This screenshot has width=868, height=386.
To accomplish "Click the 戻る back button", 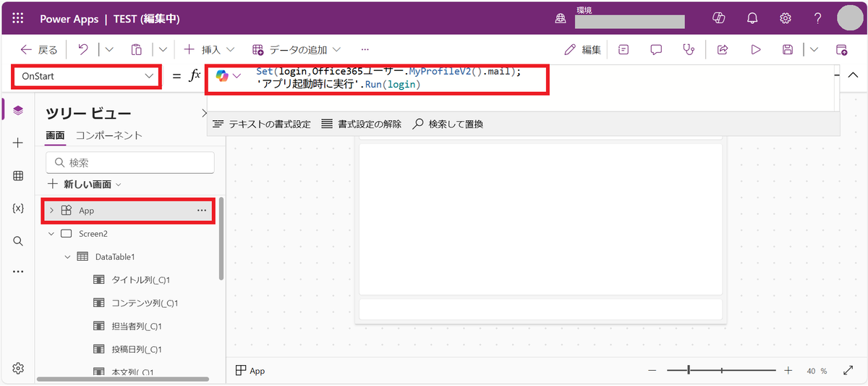I will (39, 50).
